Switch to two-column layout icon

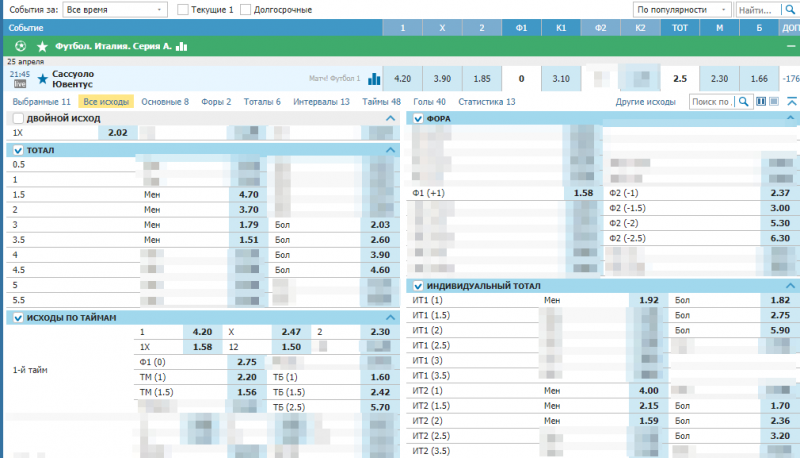(762, 101)
